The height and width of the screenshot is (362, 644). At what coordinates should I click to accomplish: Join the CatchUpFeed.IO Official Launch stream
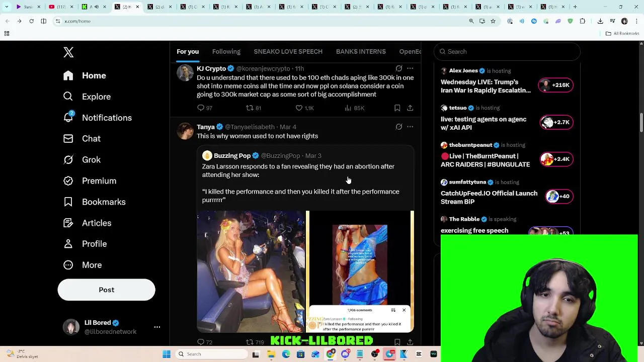pos(489,198)
